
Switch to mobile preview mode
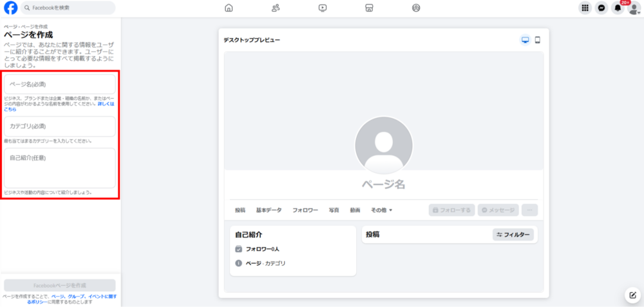[538, 40]
